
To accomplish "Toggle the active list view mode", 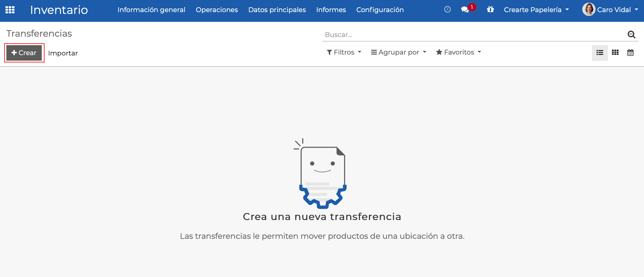I will (x=600, y=52).
